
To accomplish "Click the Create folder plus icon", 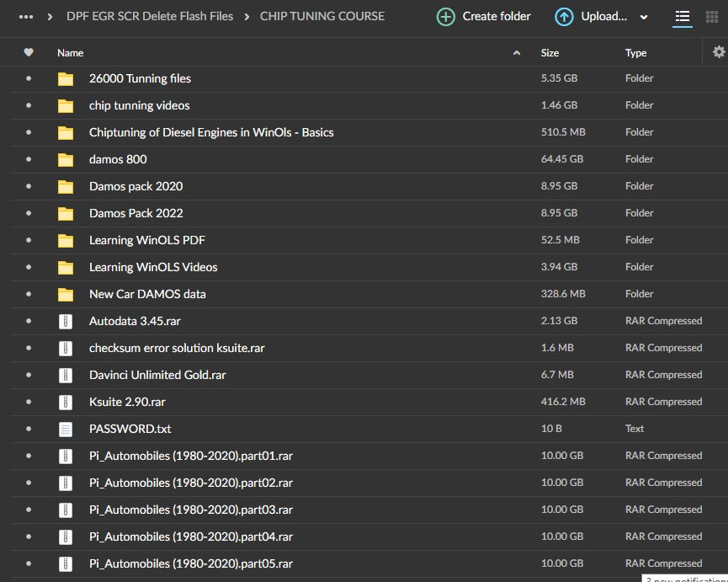I will (x=446, y=17).
